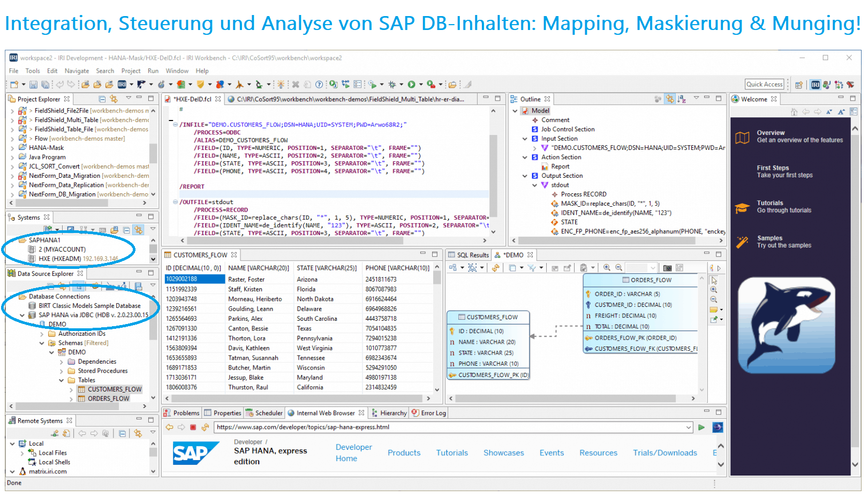Screen dimensions: 868x497
Task: Switch to the SQL Results tab
Action: point(469,255)
